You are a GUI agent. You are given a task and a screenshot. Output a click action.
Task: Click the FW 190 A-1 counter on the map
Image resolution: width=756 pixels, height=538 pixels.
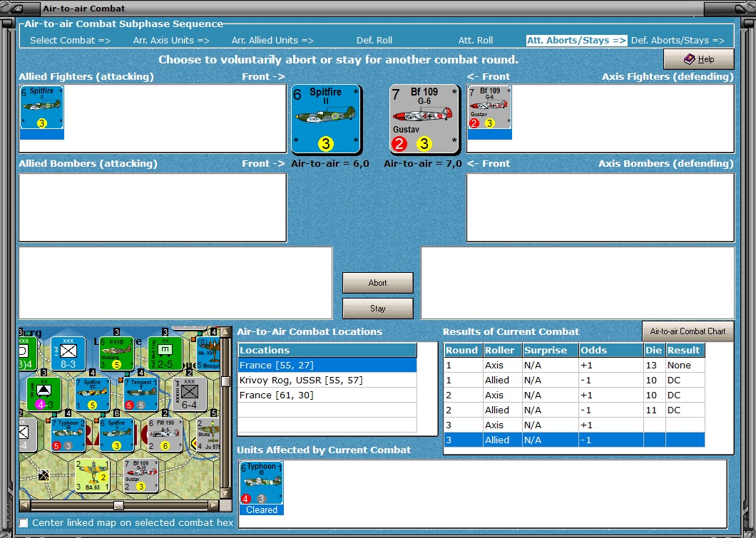coord(165,435)
